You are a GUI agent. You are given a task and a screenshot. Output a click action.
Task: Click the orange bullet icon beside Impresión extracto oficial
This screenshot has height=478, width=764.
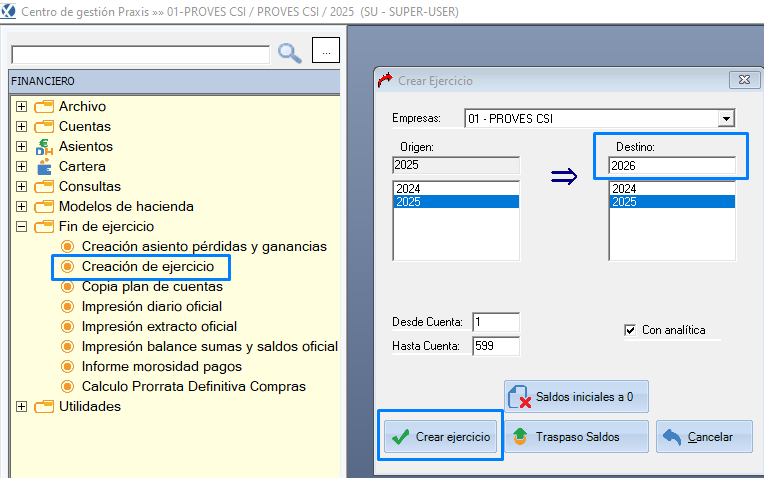[67, 326]
